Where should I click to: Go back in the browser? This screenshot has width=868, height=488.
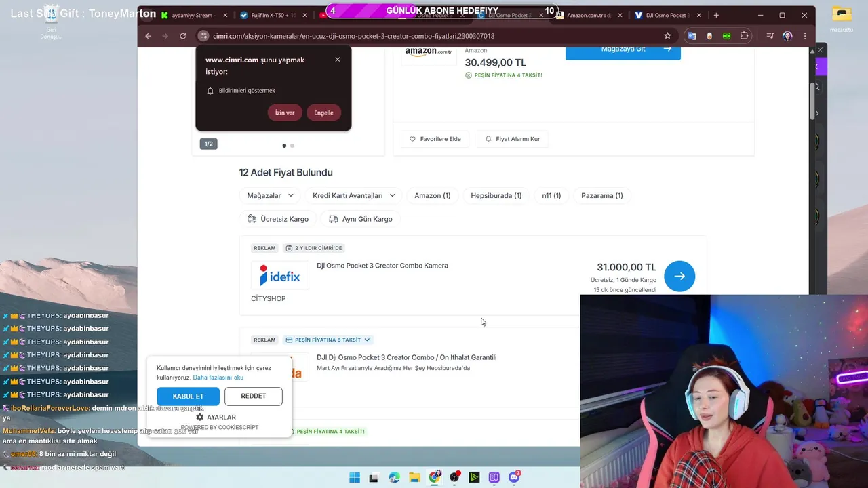[x=148, y=36]
